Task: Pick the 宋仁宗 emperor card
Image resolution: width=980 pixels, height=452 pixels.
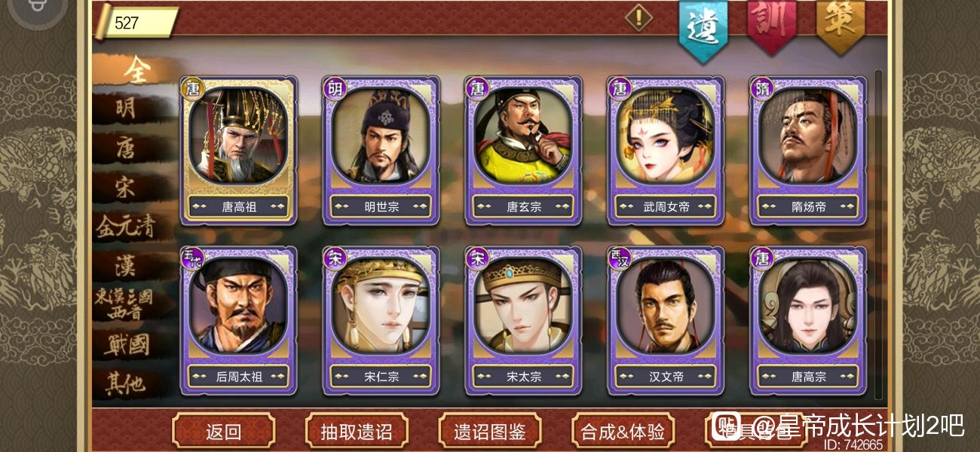Action: click(381, 320)
